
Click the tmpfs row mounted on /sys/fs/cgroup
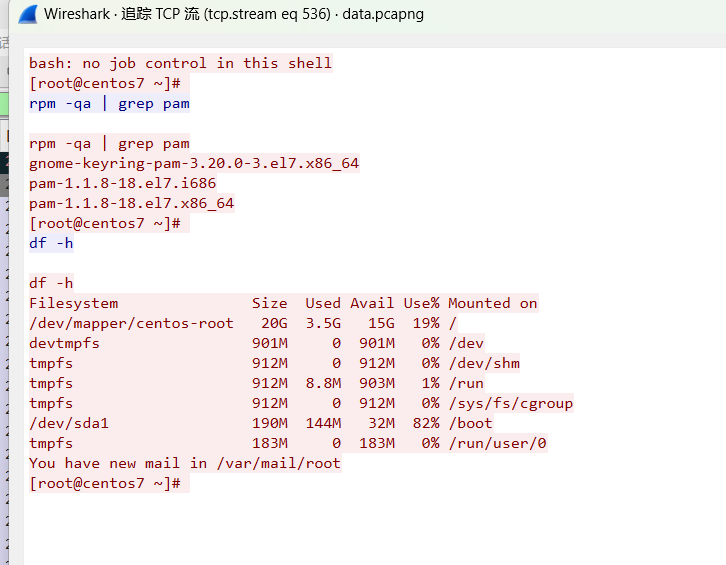pos(301,403)
